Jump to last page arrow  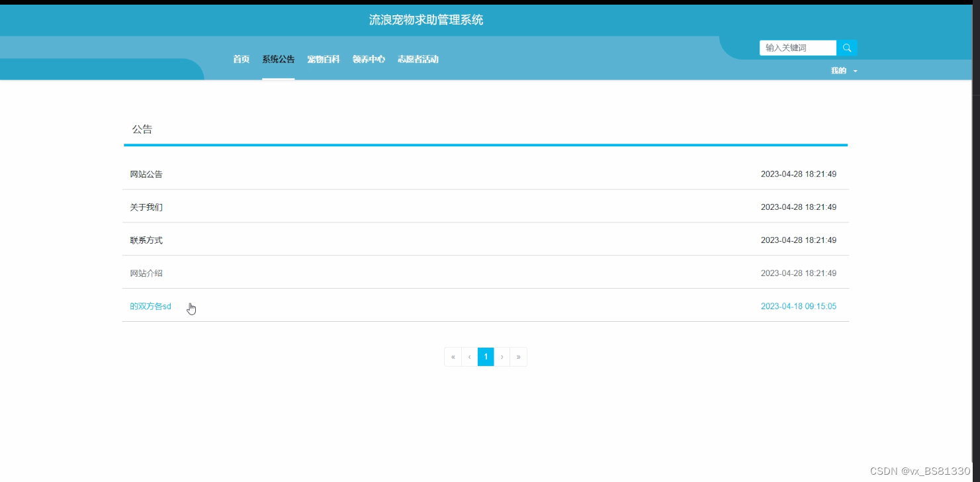pos(518,357)
